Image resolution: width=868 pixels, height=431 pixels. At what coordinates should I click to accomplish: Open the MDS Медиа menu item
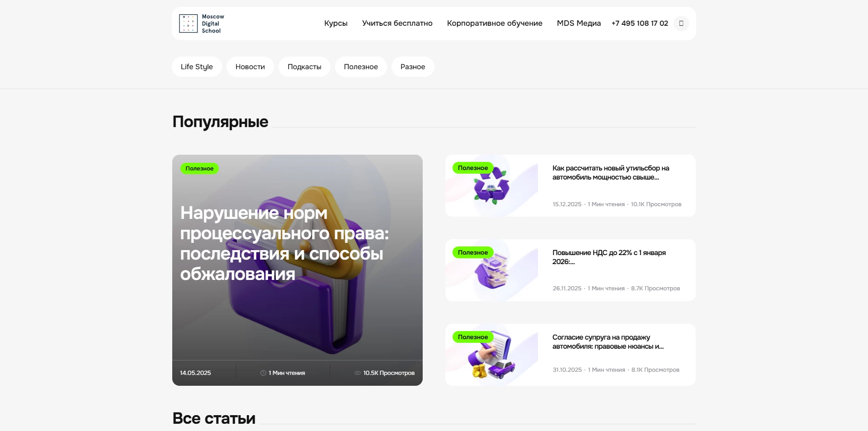tap(579, 23)
